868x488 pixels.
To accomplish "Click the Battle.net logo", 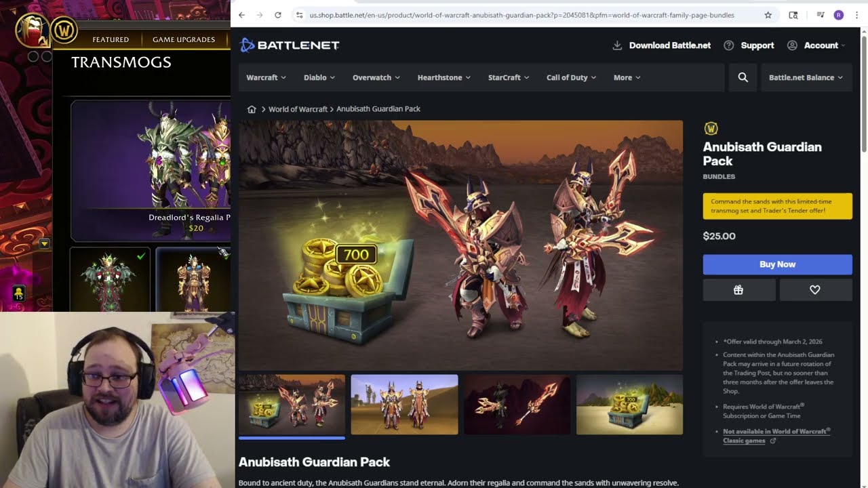I will [290, 45].
